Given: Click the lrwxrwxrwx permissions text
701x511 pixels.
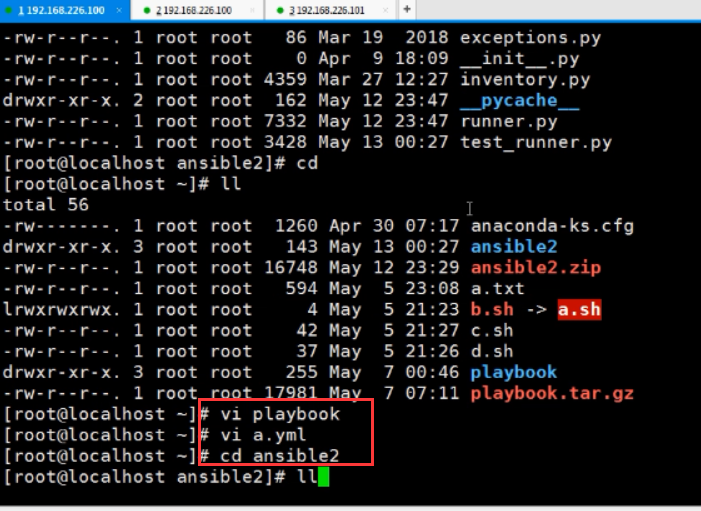Looking at the screenshot, I should (62, 310).
